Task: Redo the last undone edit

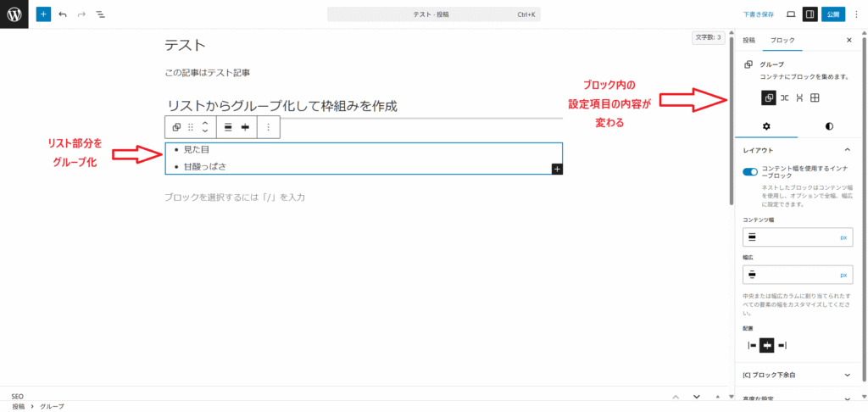Action: tap(81, 14)
